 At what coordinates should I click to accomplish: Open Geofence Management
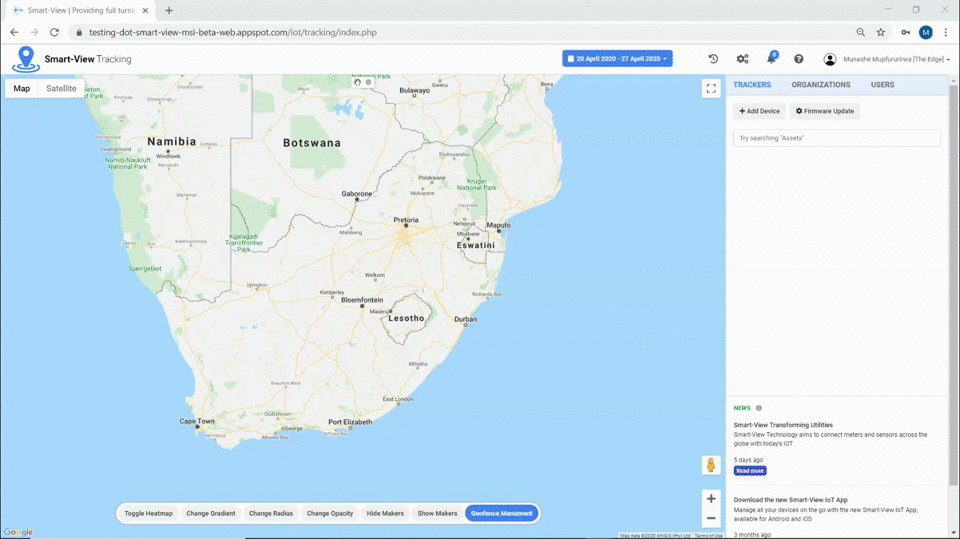coord(501,513)
